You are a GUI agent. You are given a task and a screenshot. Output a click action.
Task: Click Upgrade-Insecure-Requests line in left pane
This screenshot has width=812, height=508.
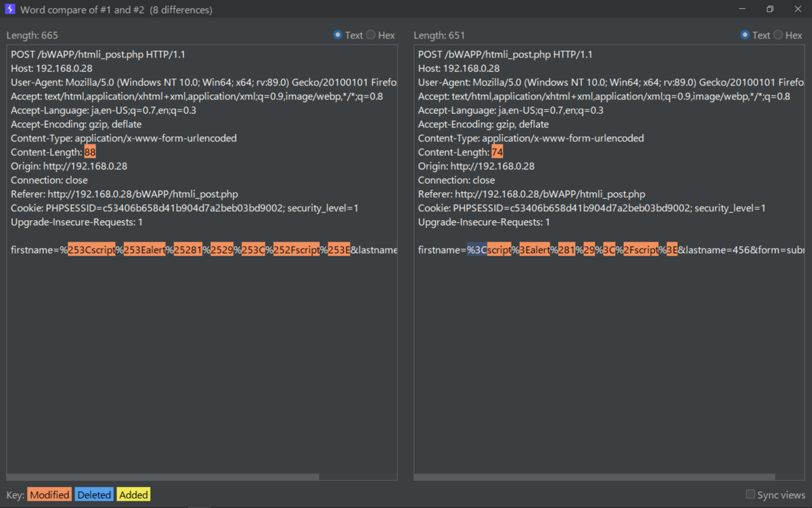click(x=77, y=222)
